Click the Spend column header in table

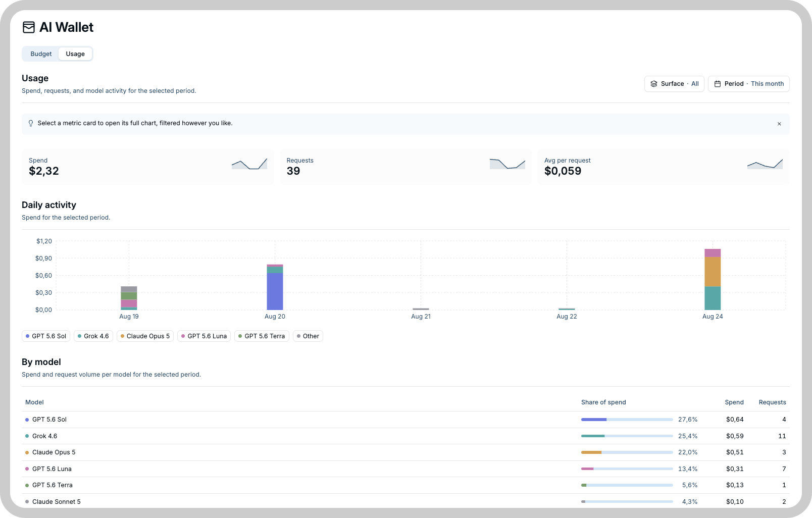[734, 402]
